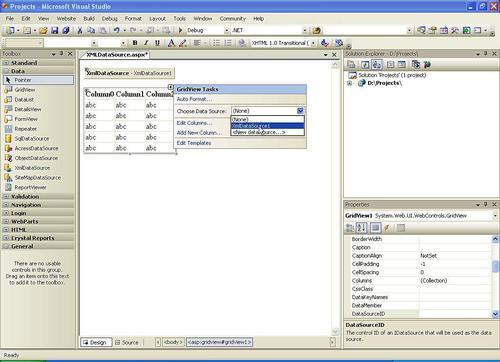Open the Website menu
500x362 pixels.
pyautogui.click(x=66, y=19)
